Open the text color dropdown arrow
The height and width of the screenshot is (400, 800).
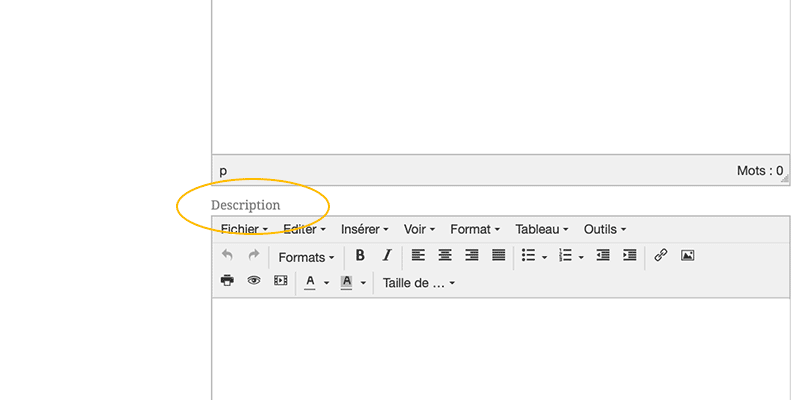tap(326, 283)
